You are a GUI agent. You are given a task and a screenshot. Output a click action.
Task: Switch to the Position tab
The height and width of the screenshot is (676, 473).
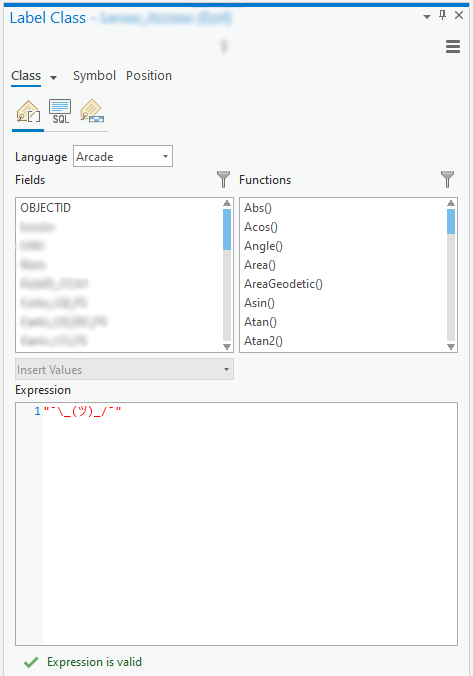(x=149, y=76)
